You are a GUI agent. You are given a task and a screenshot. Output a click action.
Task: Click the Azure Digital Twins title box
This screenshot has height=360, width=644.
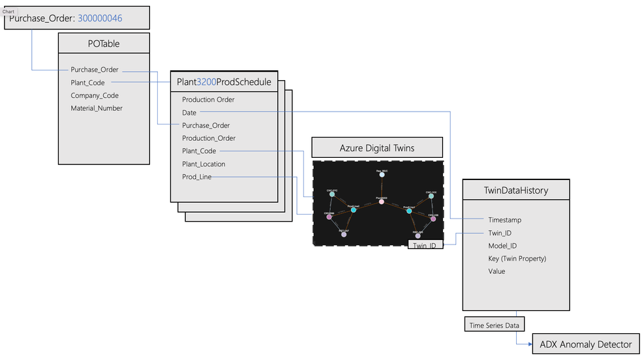click(x=377, y=148)
